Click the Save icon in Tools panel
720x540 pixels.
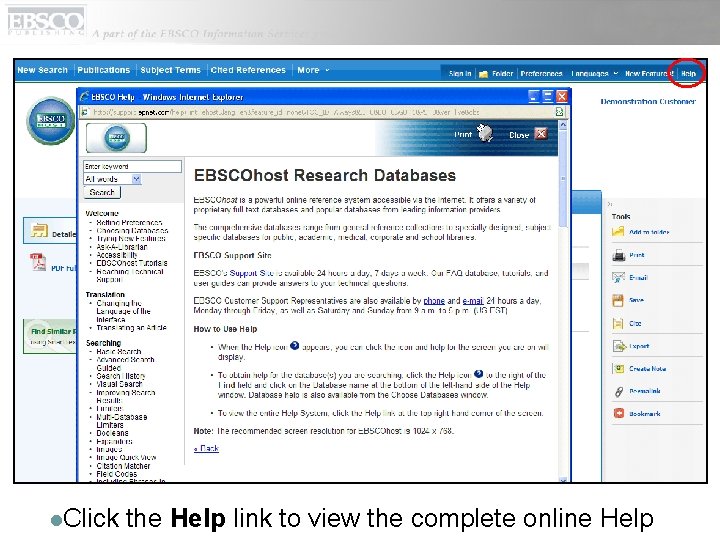[x=618, y=300]
